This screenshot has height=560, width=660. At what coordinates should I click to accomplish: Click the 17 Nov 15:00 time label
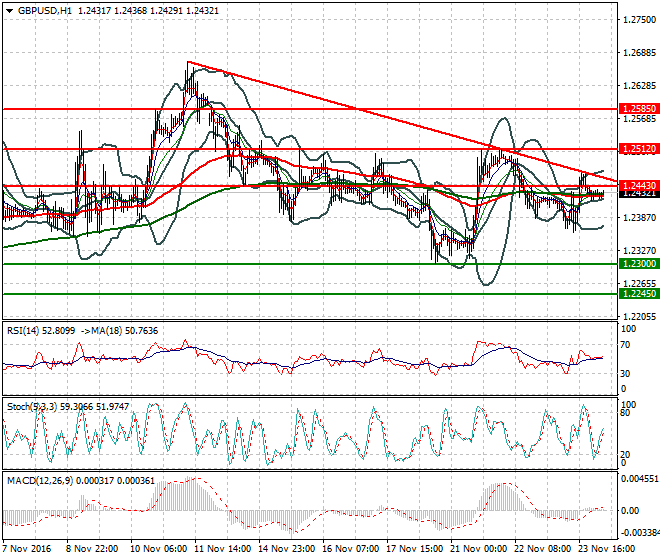pyautogui.click(x=415, y=549)
